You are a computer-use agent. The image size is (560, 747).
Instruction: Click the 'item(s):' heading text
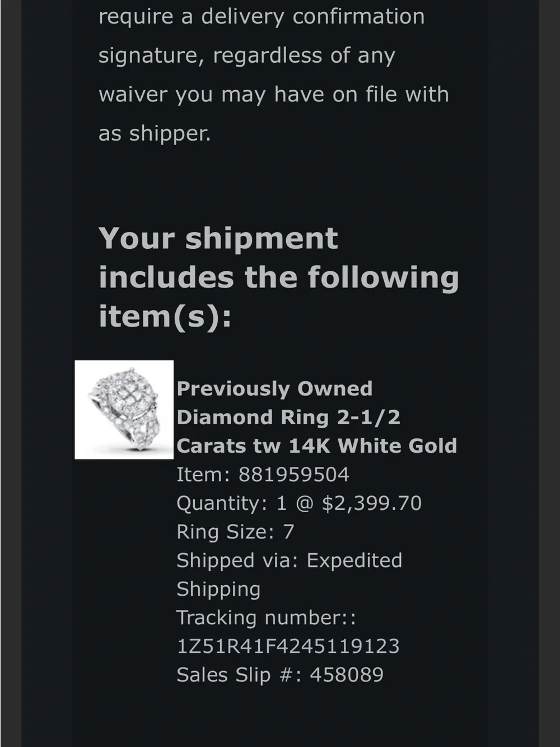[165, 317]
